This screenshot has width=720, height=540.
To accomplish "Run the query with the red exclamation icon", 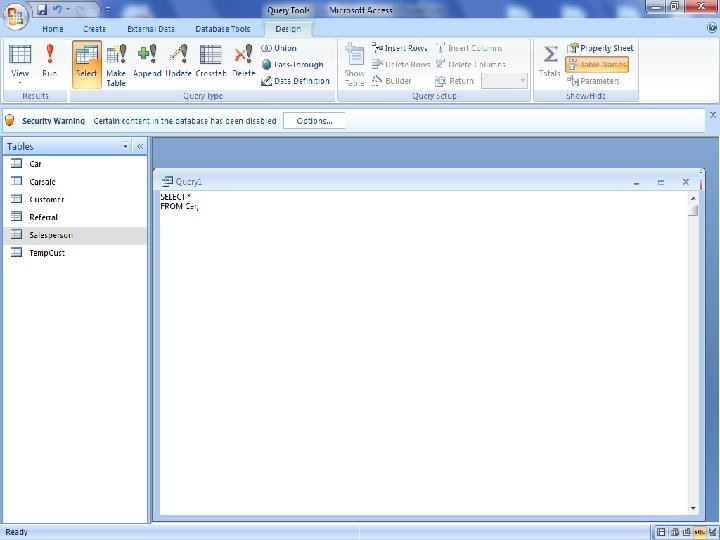I will [50, 60].
